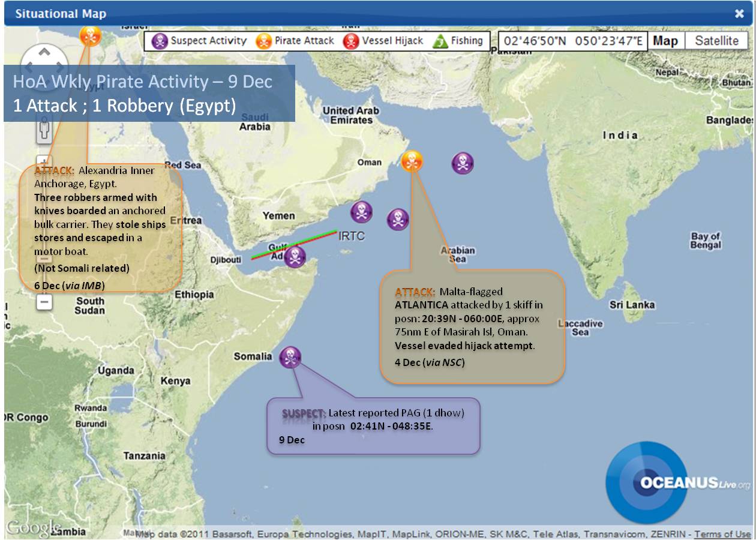The image size is (756, 540).
Task: Click the pirate attack marker over Egypt
Action: (x=91, y=37)
